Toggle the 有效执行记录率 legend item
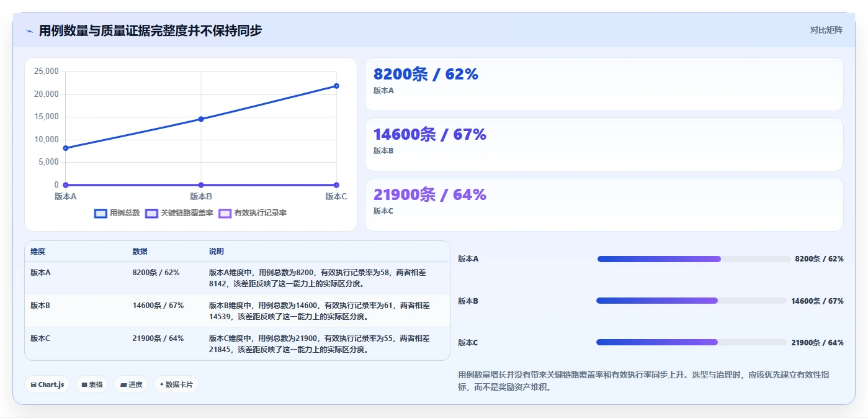The image size is (868, 418). [x=253, y=213]
